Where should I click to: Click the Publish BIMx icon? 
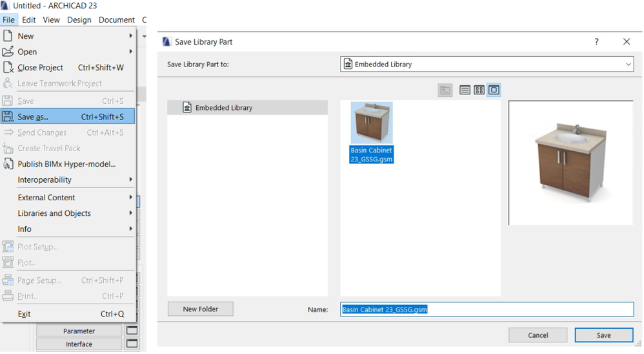click(8, 164)
